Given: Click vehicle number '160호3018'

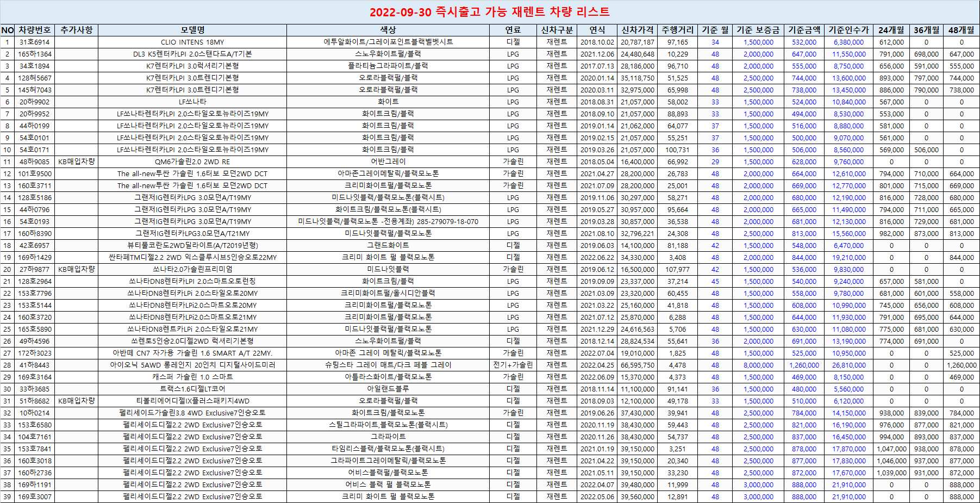Looking at the screenshot, I should point(34,461).
